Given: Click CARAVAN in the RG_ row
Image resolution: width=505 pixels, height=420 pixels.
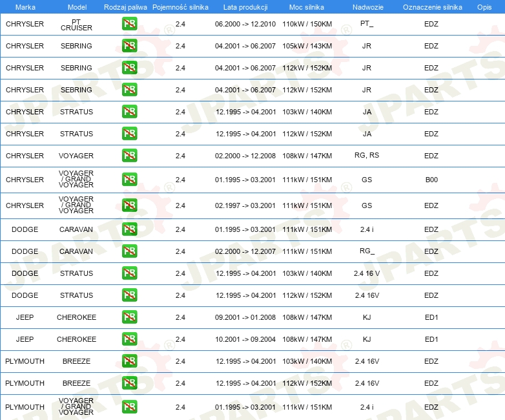Looking at the screenshot, I should coord(76,251).
